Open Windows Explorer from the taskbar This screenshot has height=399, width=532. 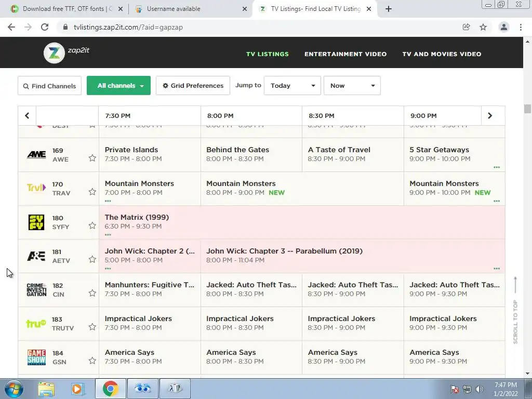coord(46,389)
